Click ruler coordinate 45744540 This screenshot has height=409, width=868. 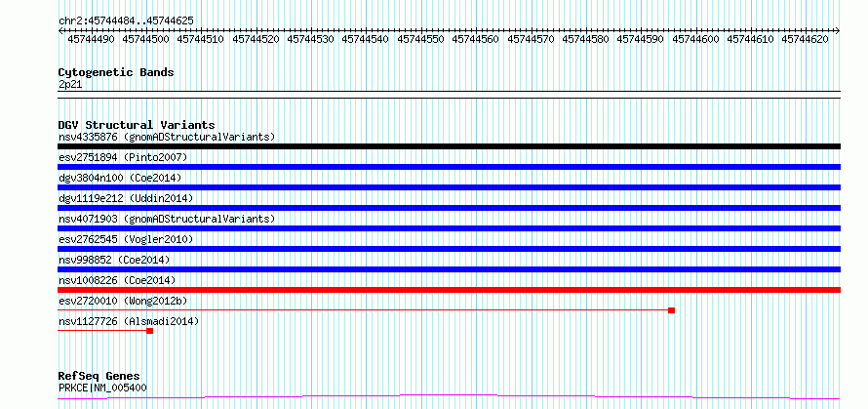pos(366,39)
